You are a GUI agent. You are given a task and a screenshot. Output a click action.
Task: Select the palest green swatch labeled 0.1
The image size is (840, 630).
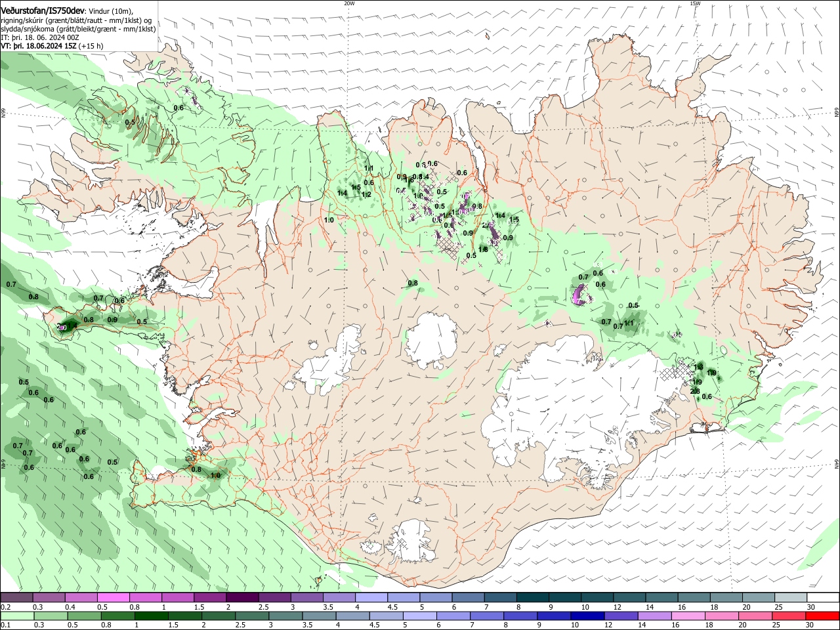tap(17, 616)
